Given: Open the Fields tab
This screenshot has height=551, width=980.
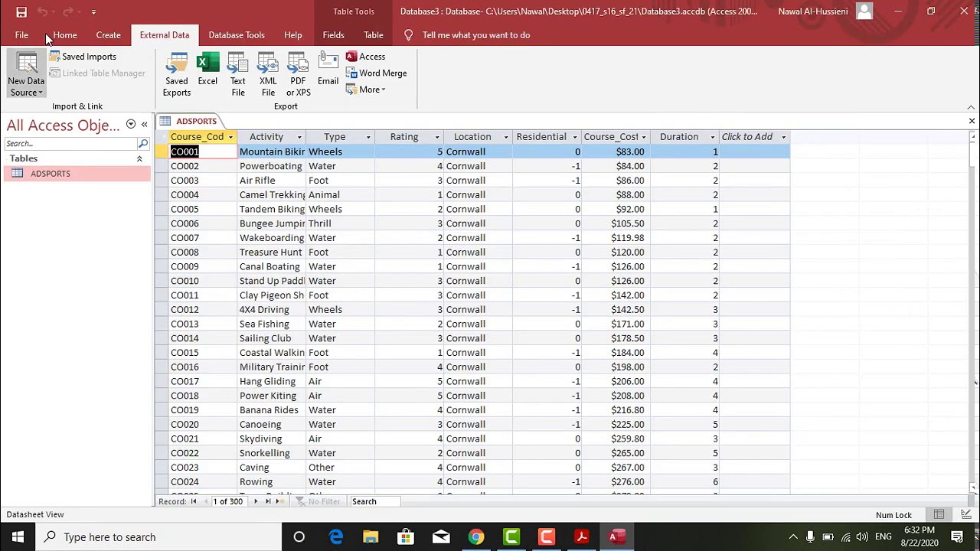Looking at the screenshot, I should point(333,35).
